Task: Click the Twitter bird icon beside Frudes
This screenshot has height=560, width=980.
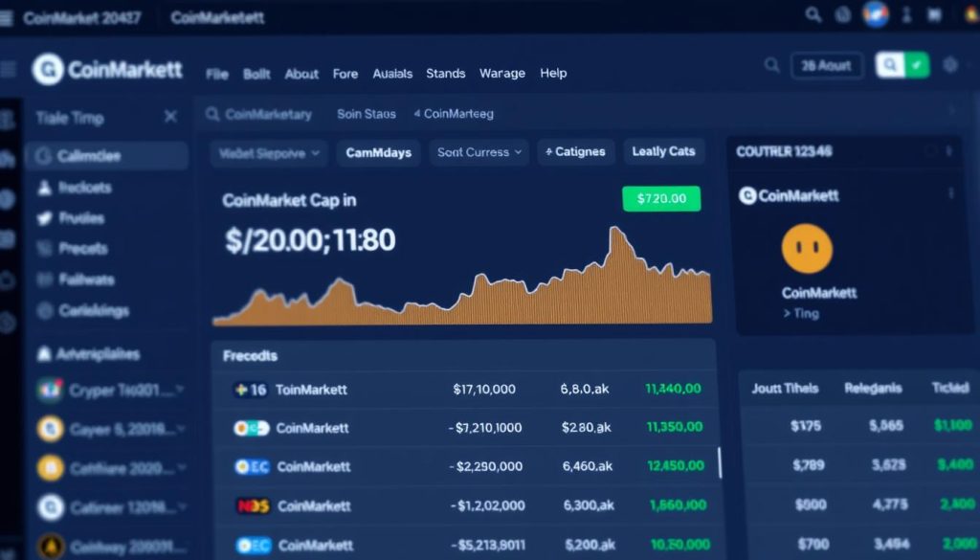Action: (x=44, y=218)
